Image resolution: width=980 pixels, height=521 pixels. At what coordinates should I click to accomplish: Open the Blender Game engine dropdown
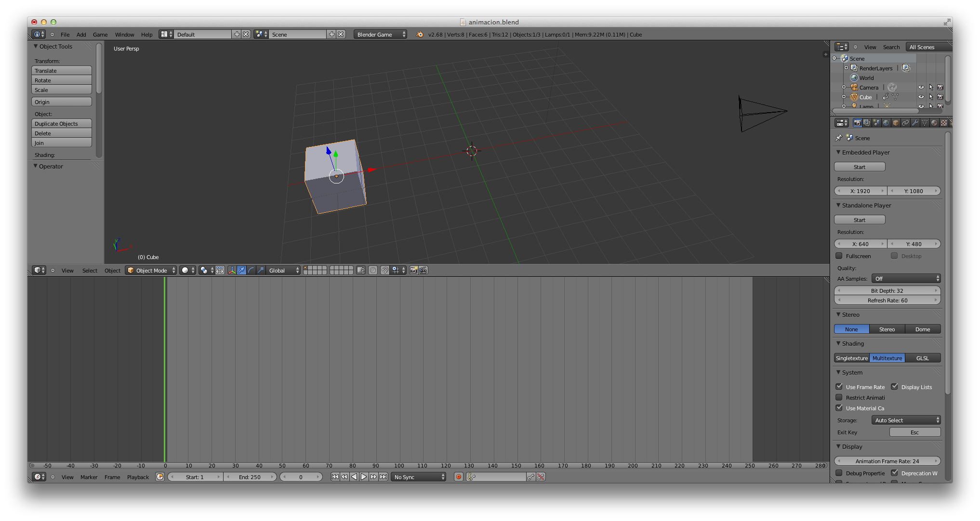click(380, 35)
